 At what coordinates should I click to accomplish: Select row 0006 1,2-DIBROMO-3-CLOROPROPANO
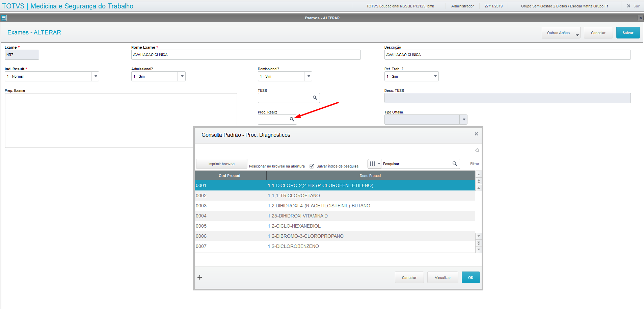pyautogui.click(x=335, y=236)
